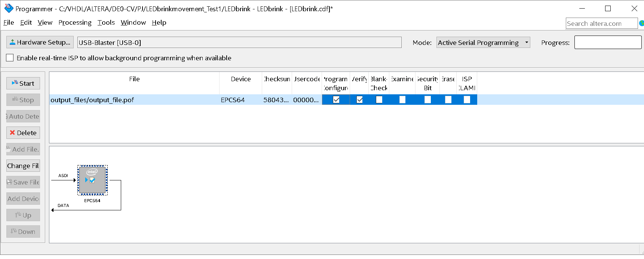Enable Security Bit checkbox for output_file.pof
This screenshot has width=644, height=259.
click(x=428, y=100)
